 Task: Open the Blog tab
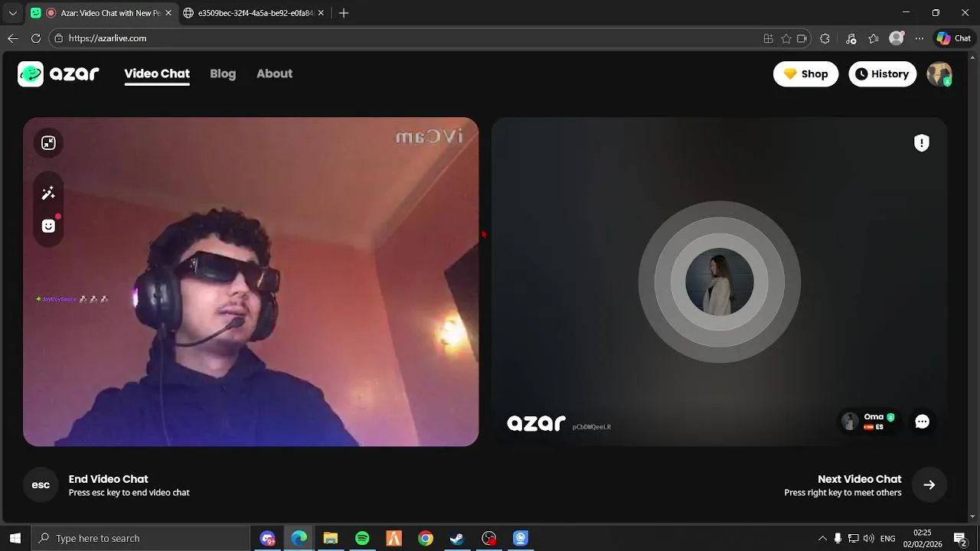223,74
